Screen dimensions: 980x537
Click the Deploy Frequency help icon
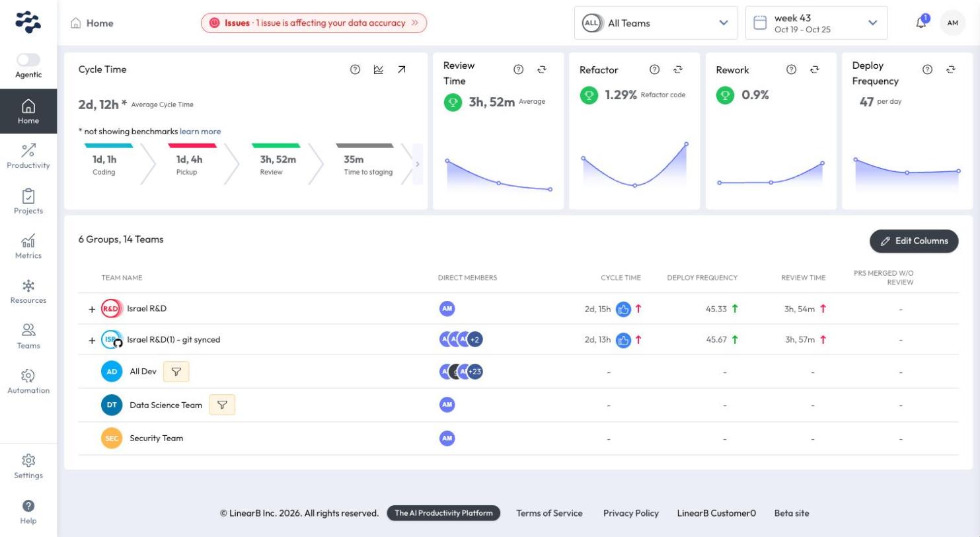tap(927, 69)
